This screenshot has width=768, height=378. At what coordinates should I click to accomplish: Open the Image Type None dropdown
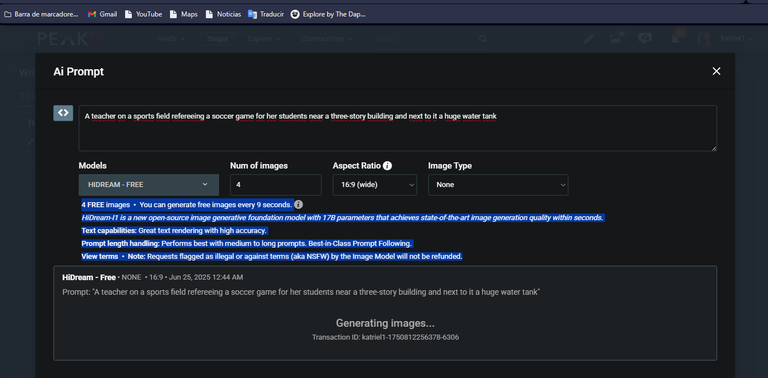[498, 185]
